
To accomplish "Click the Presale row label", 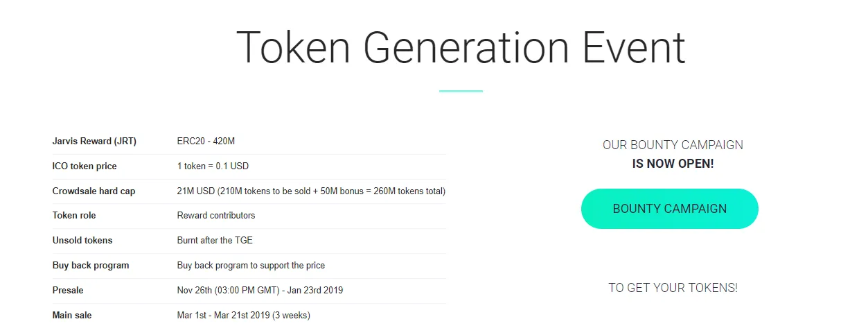I will coord(68,291).
